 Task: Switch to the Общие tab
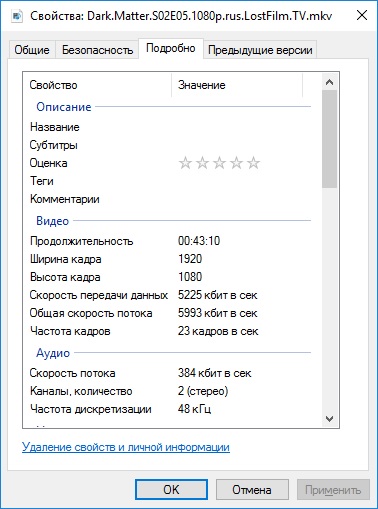coord(32,50)
